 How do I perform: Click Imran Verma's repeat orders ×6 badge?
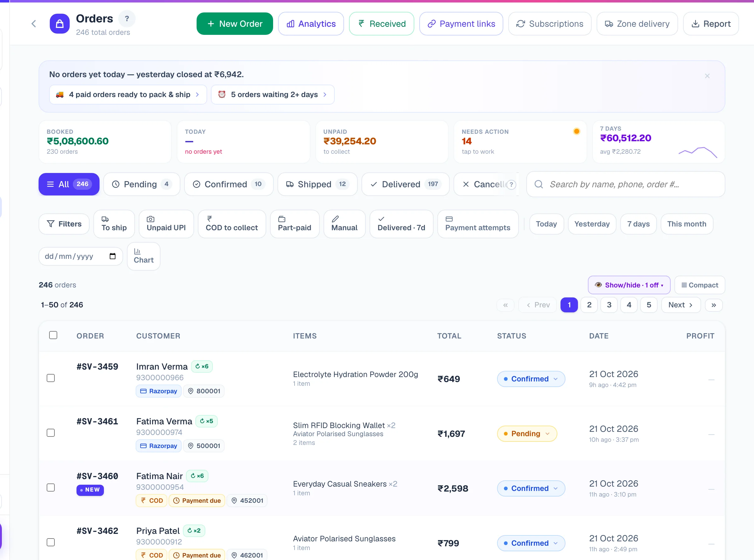click(x=202, y=366)
